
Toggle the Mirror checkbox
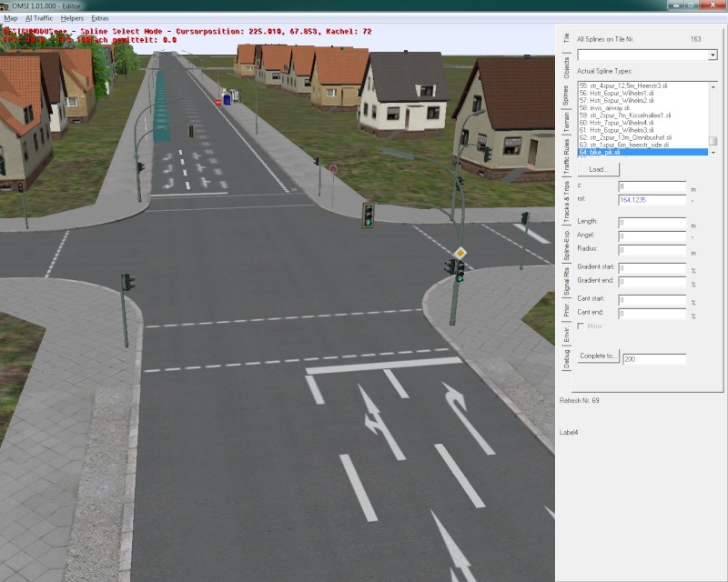pyautogui.click(x=581, y=326)
